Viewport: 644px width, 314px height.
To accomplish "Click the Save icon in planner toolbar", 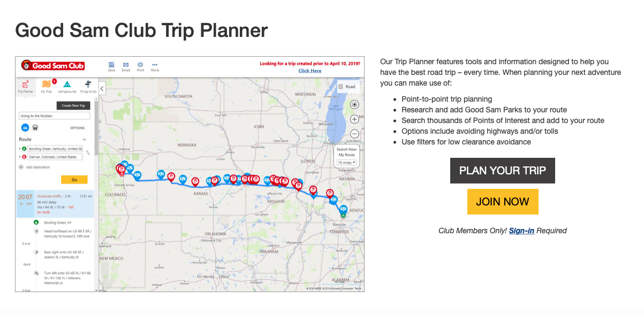I will click(111, 65).
